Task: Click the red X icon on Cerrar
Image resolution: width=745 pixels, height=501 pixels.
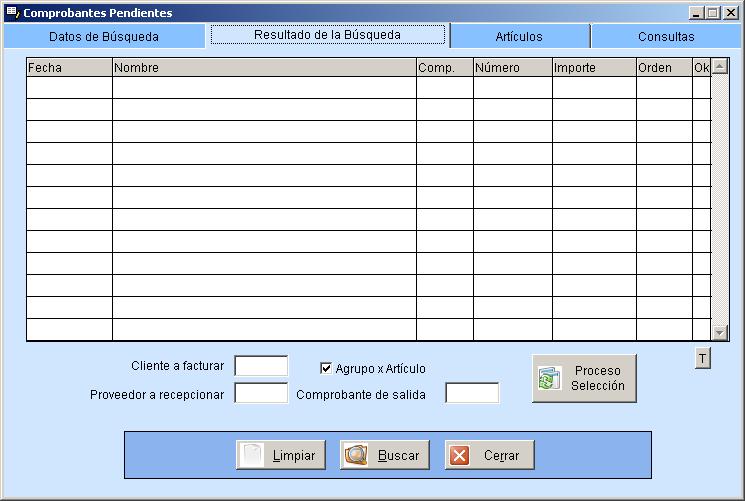Action: 460,455
